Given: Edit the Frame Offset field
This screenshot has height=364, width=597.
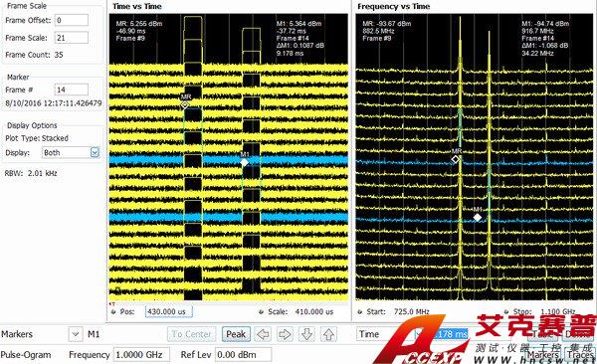Looking at the screenshot, I should (72, 20).
